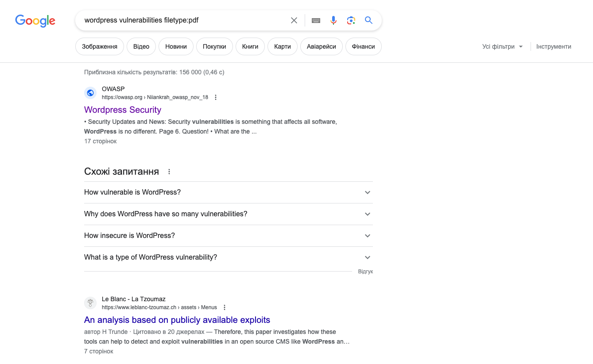
Task: Search by image with the Lens icon
Action: pyautogui.click(x=351, y=20)
